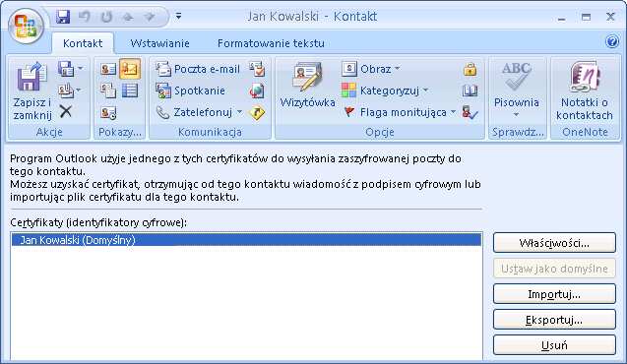This screenshot has height=364, width=627.
Task: Show Activities page icon in Pokazy group
Action: tap(108, 113)
